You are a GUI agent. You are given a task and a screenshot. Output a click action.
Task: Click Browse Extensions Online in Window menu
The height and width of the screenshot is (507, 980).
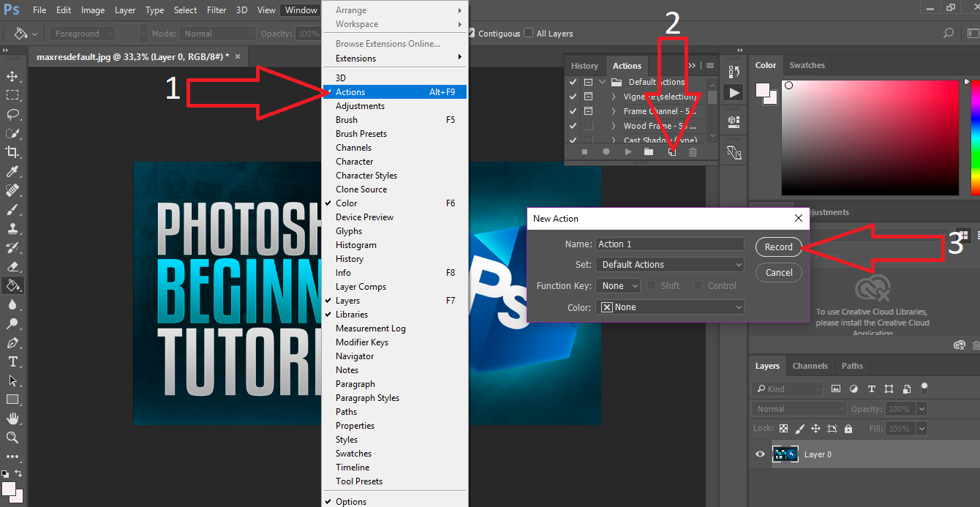[x=388, y=44]
